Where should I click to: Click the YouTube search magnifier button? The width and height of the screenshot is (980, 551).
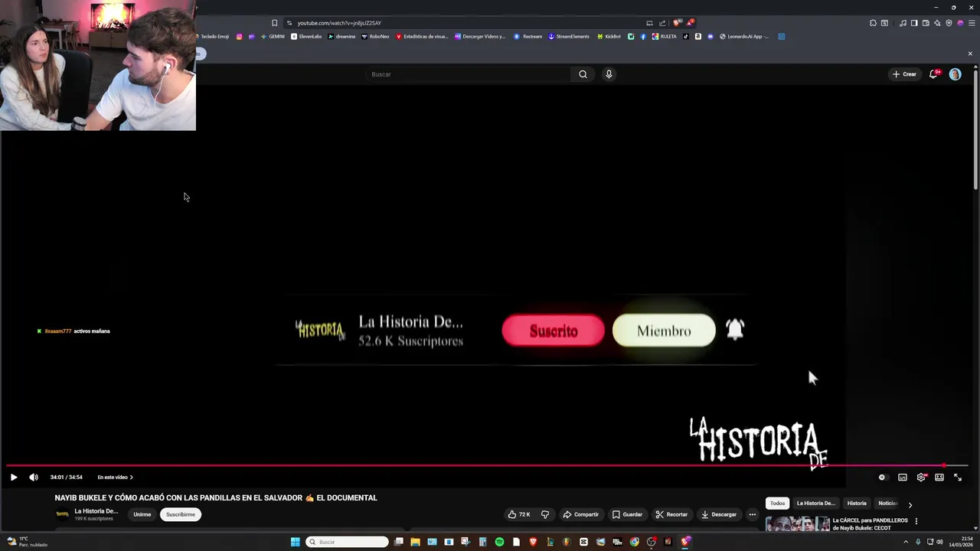pyautogui.click(x=583, y=74)
